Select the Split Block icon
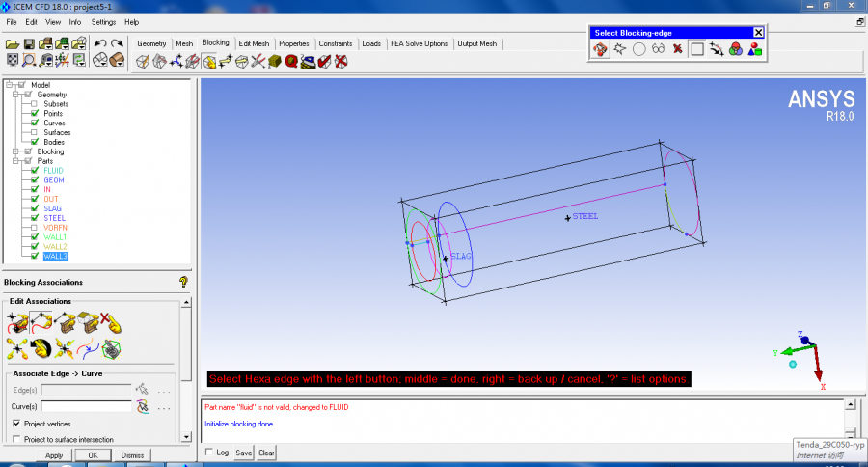The image size is (868, 467). (159, 62)
